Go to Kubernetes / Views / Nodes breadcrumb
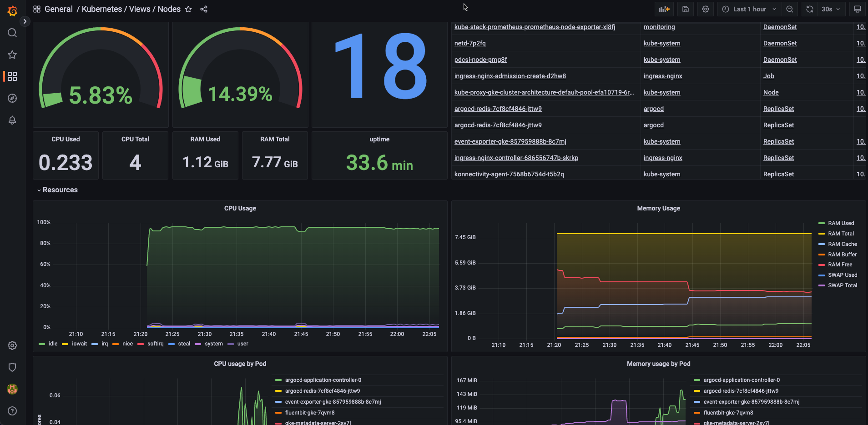This screenshot has width=868, height=425. [x=131, y=9]
